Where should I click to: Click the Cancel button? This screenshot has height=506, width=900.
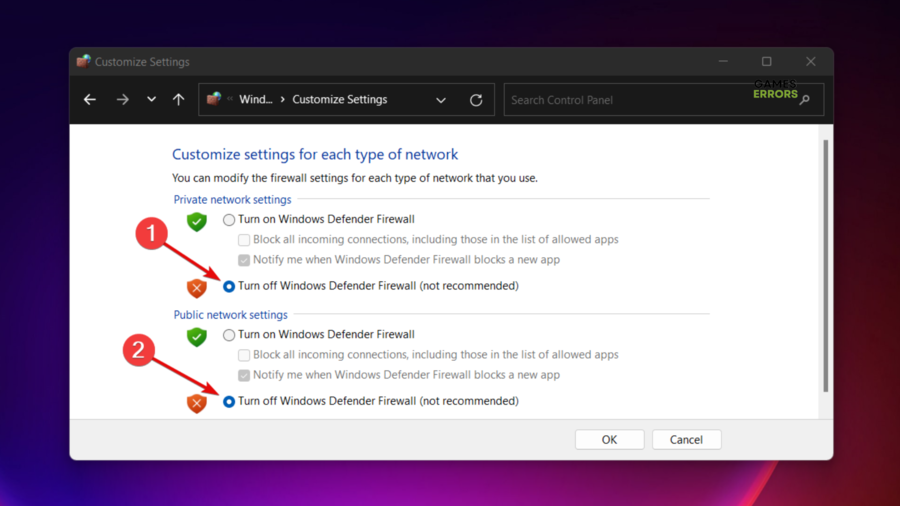coord(686,440)
